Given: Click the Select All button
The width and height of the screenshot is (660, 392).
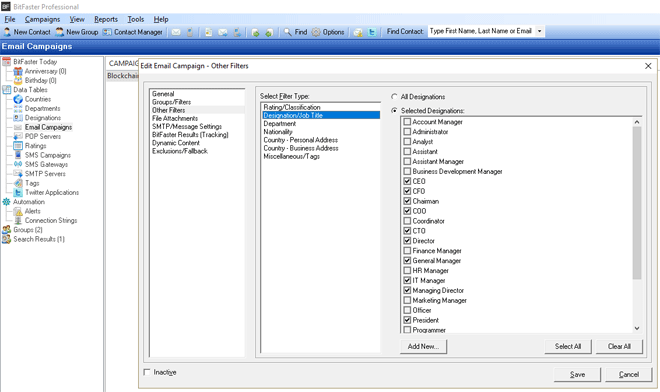Looking at the screenshot, I should 568,347.
